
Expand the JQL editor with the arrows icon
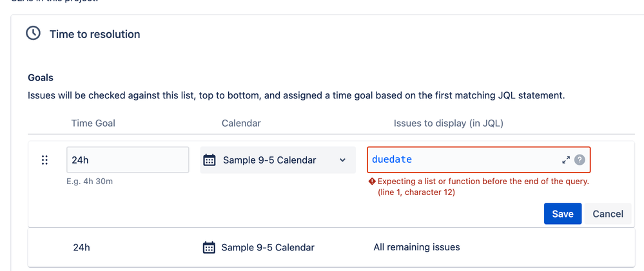566,160
